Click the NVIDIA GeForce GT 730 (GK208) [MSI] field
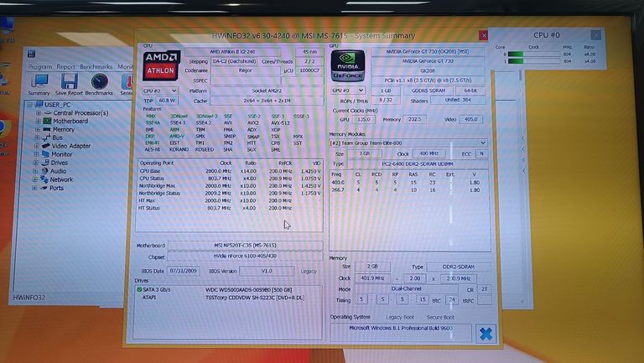 [x=428, y=52]
